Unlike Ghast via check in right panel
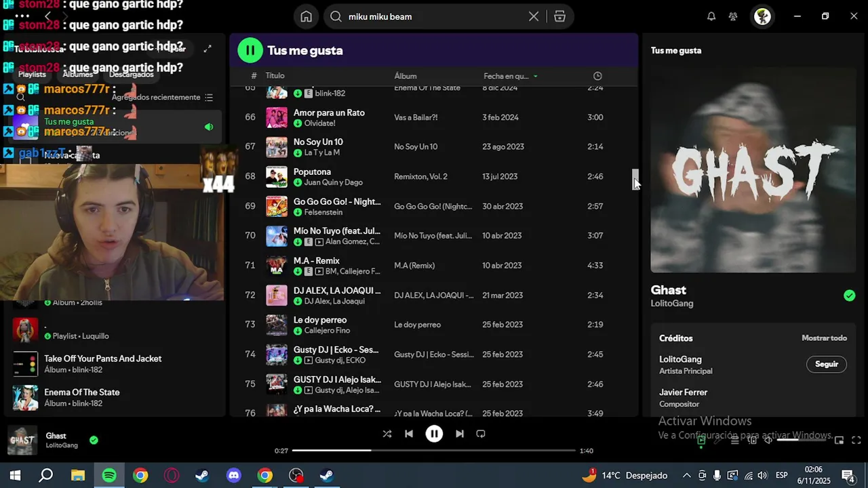The height and width of the screenshot is (488, 868). coord(849,296)
